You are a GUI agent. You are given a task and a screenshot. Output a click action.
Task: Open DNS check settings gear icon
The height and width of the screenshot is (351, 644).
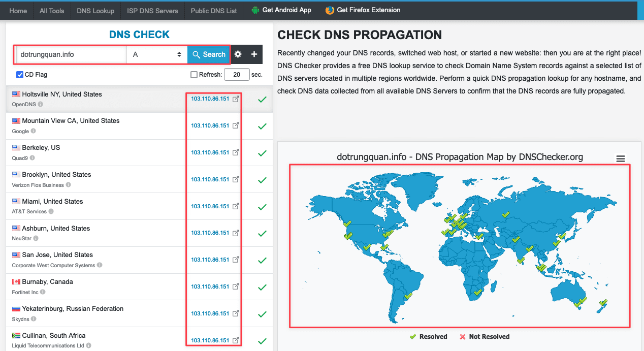pos(238,54)
